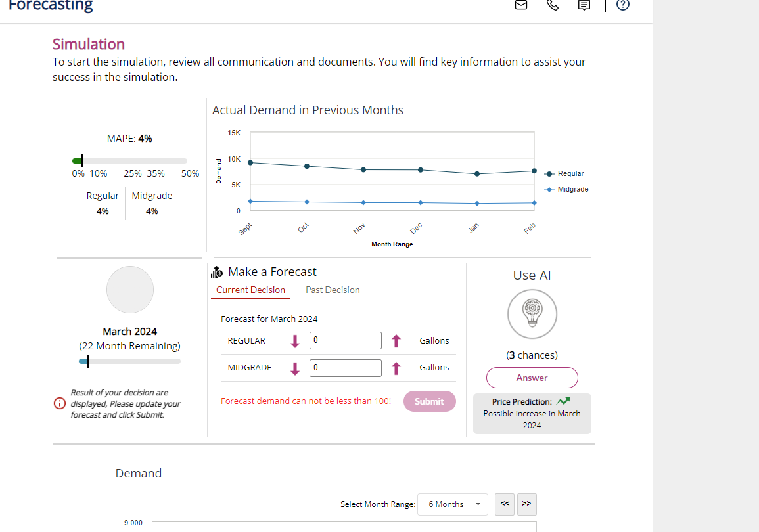Click the Midgrade data point for Sept

point(250,201)
